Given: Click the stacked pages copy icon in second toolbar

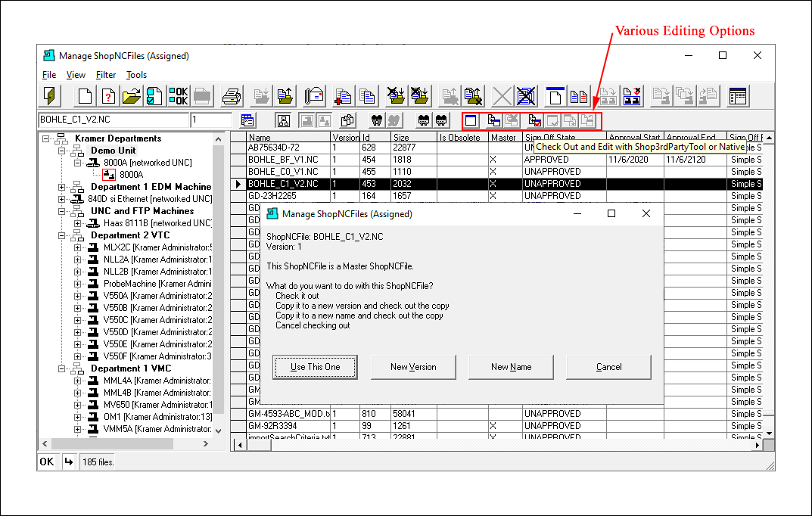Looking at the screenshot, I should point(347,120).
